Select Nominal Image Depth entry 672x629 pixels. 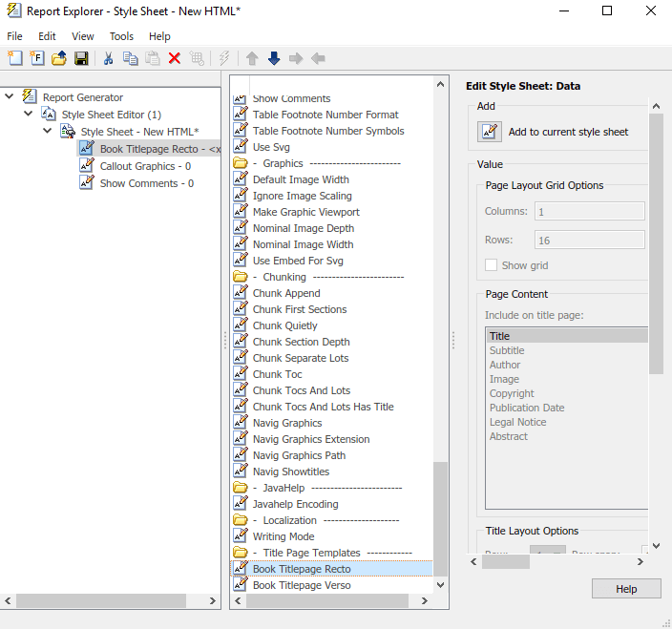[304, 228]
